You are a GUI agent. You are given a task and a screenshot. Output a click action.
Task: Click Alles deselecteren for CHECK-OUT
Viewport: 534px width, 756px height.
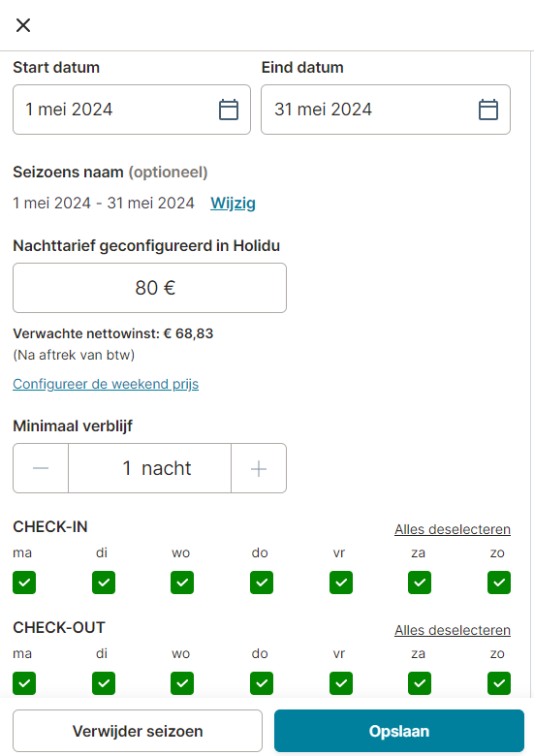click(453, 630)
